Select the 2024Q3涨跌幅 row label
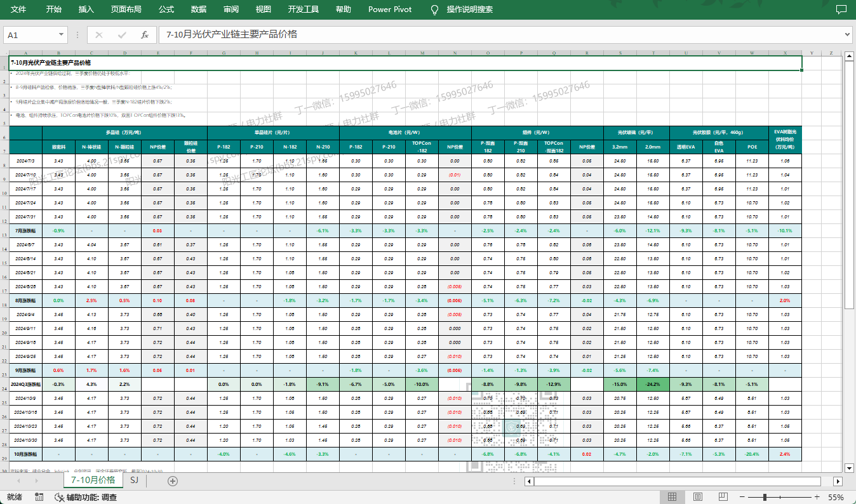 tap(26, 384)
